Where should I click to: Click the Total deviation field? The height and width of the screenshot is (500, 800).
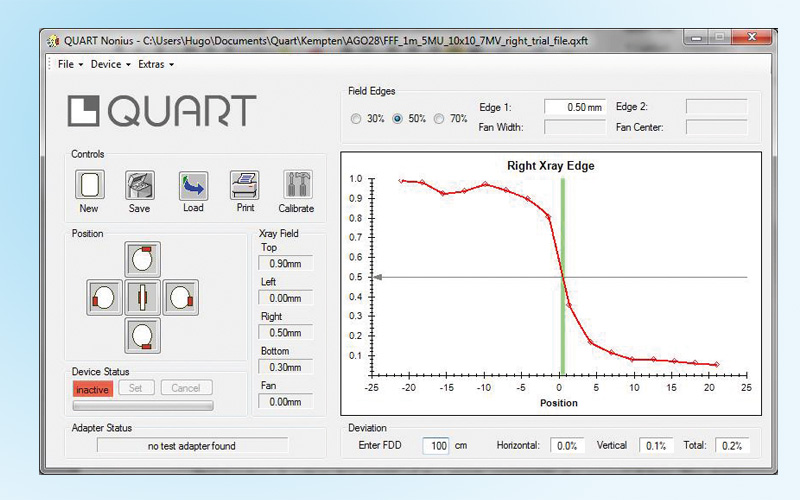(732, 445)
